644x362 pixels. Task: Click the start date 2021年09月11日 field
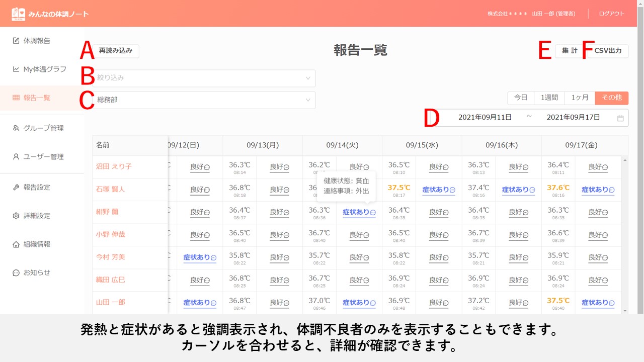485,118
